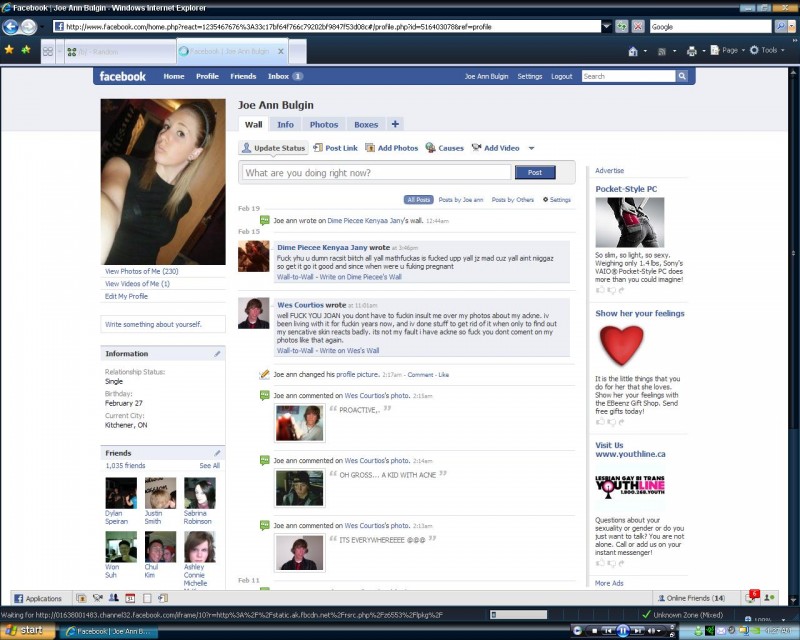Click the Home page house icon
The image size is (800, 640).
(633, 51)
